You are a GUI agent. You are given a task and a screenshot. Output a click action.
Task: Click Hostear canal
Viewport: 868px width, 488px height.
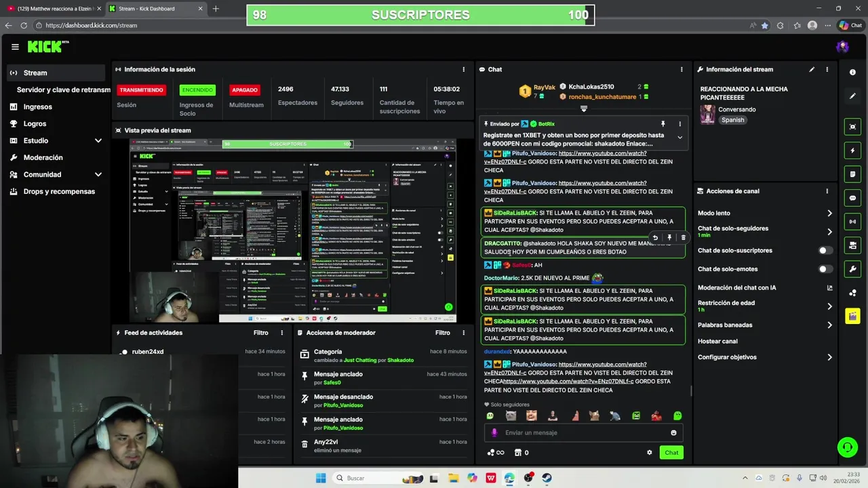[x=717, y=341]
